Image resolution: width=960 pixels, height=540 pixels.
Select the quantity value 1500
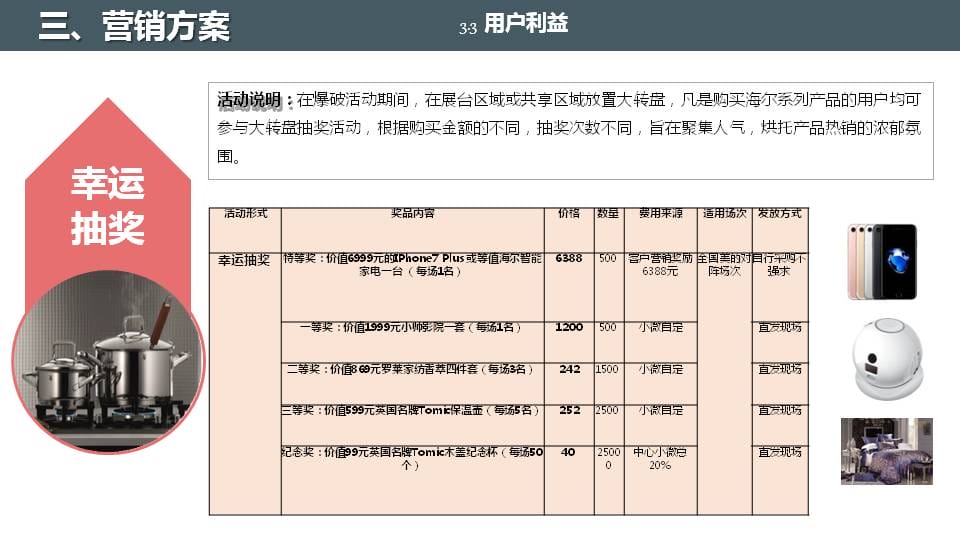coord(607,369)
